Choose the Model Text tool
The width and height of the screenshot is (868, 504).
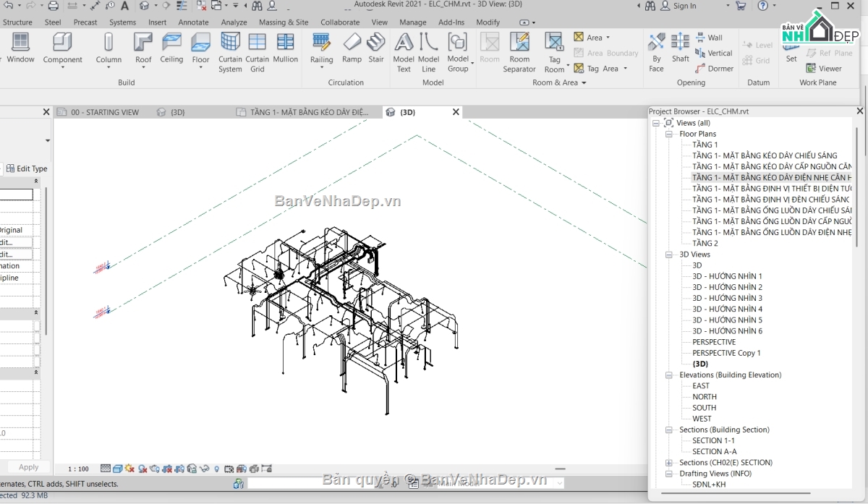point(404,52)
